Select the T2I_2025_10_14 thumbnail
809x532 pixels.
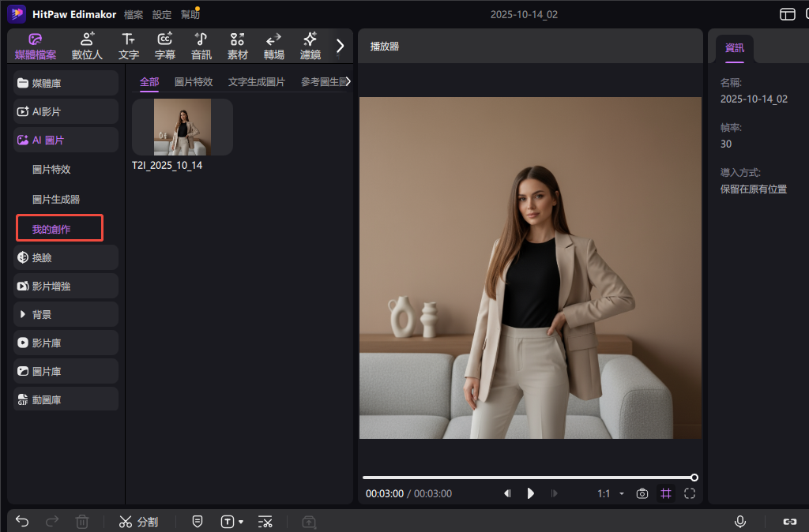pos(182,129)
